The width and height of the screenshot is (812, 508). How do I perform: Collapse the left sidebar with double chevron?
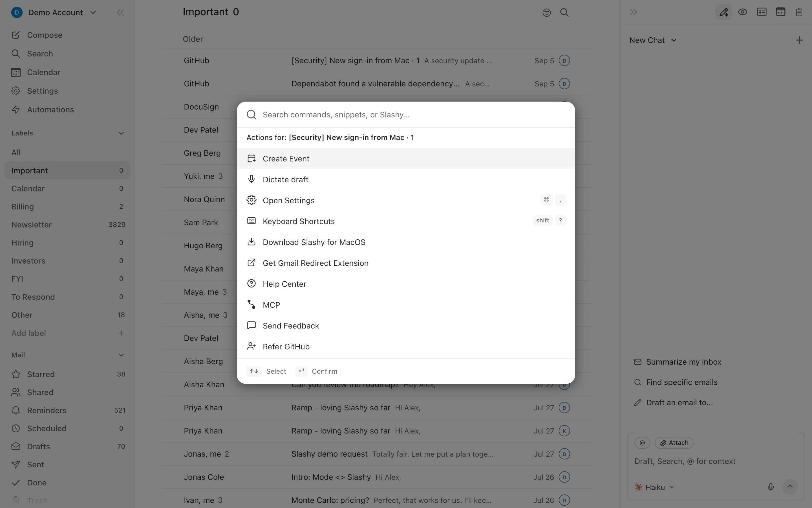pyautogui.click(x=120, y=13)
